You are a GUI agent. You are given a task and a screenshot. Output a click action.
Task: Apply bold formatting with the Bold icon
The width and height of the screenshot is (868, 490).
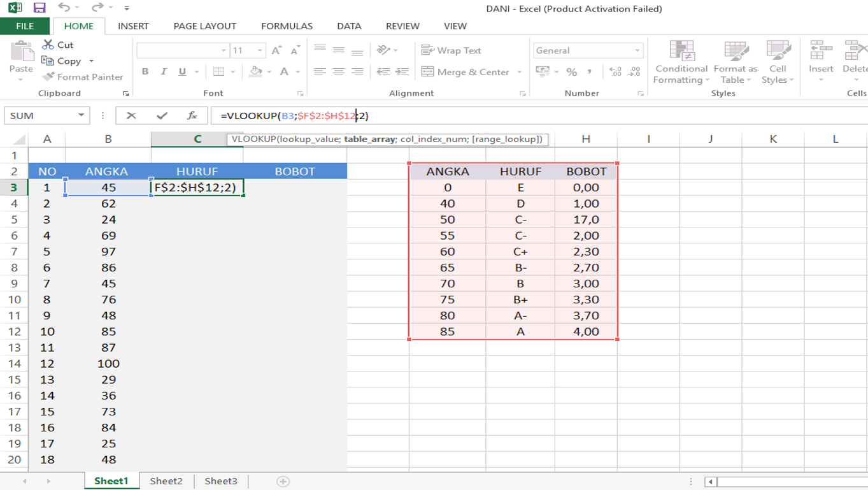[x=145, y=71]
